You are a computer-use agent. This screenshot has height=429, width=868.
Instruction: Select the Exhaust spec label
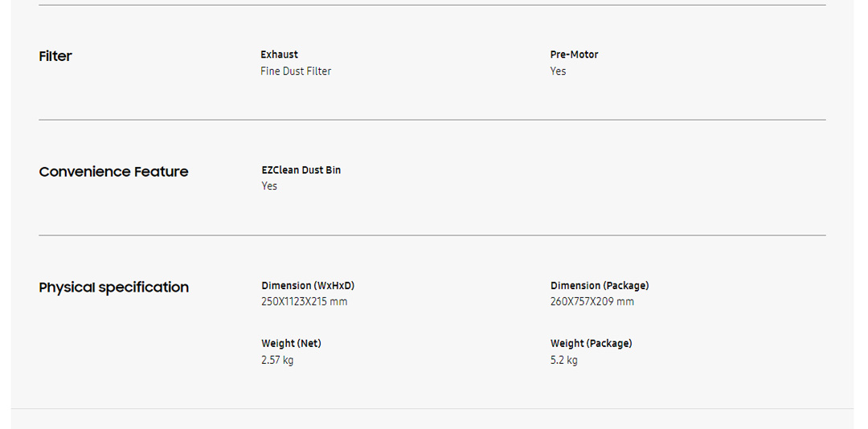(279, 55)
